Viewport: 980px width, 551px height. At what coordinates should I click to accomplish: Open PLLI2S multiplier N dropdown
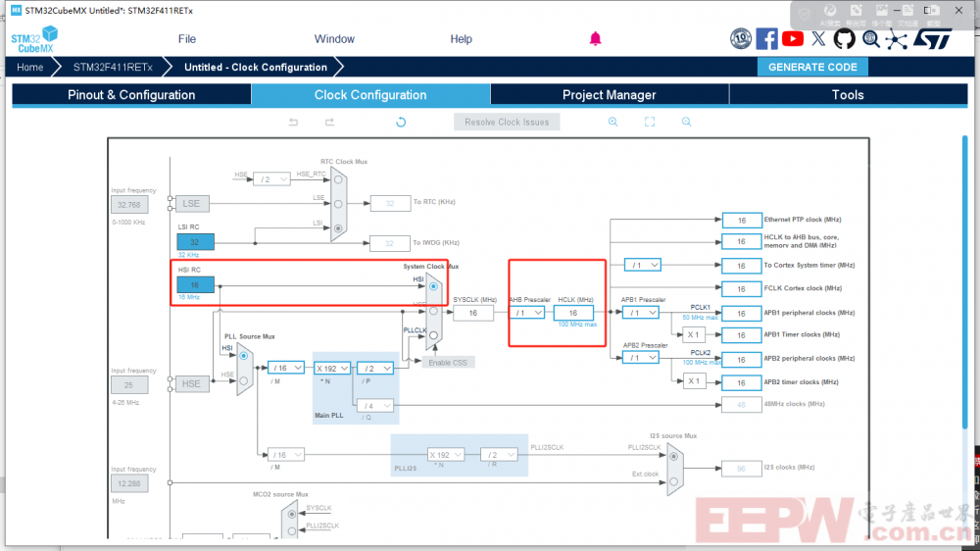446,455
